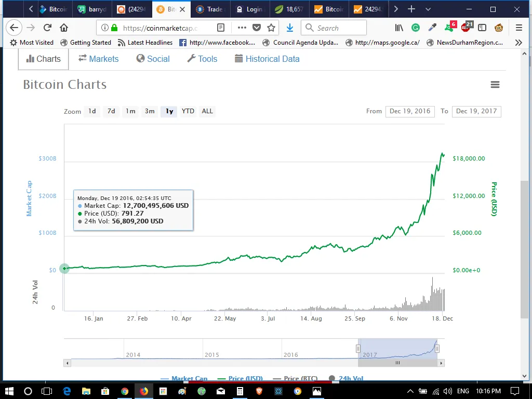Switch to the Login browser tab
This screenshot has height=399, width=532.
coord(250,9)
